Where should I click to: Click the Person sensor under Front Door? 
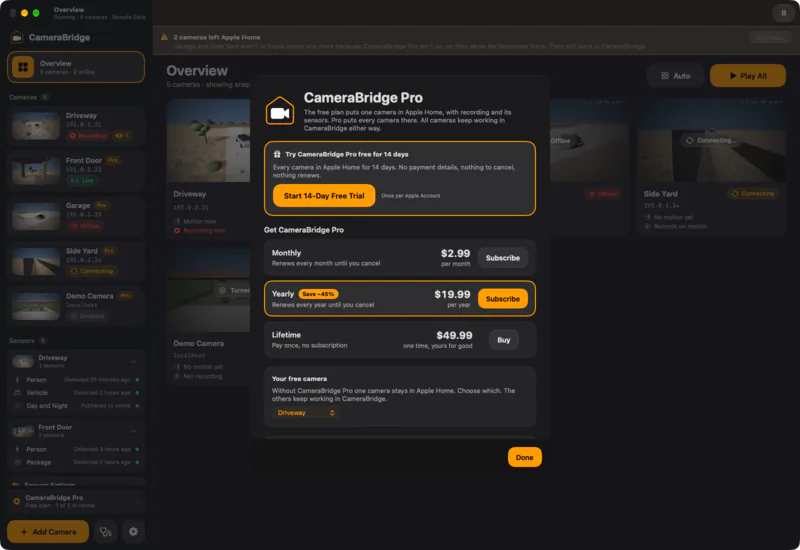pos(76,449)
